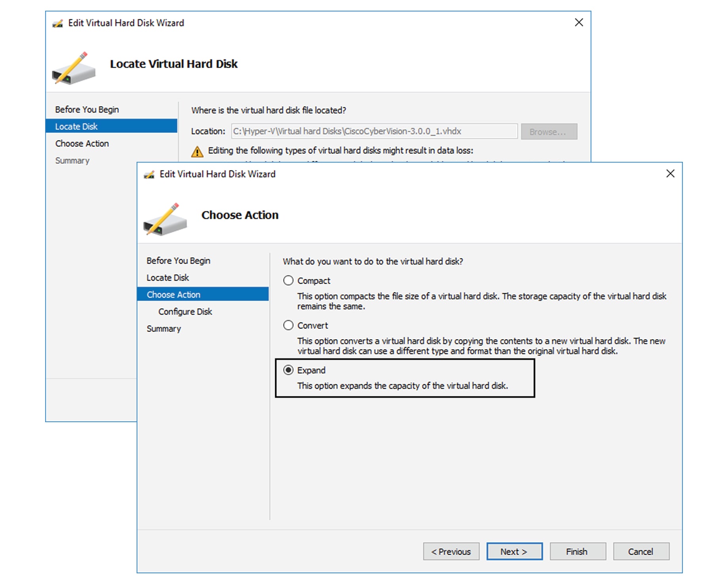Go back with the Previous button

[x=451, y=552]
